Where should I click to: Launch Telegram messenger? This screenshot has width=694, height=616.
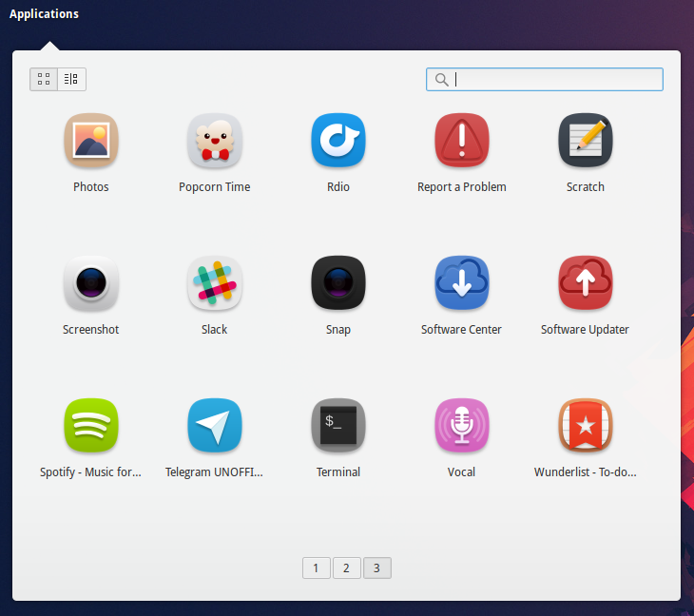click(x=215, y=426)
